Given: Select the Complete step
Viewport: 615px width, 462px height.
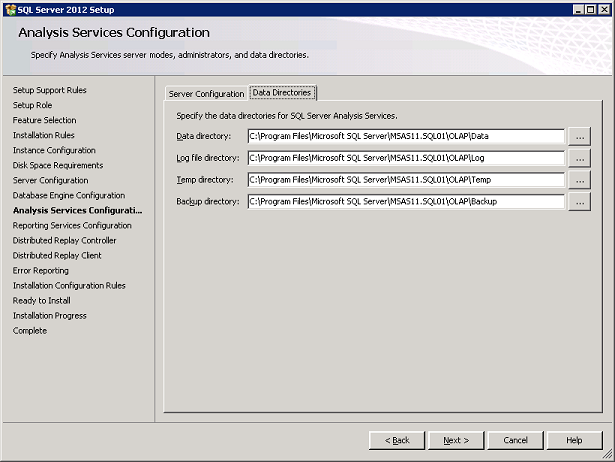Looking at the screenshot, I should pyautogui.click(x=29, y=331).
